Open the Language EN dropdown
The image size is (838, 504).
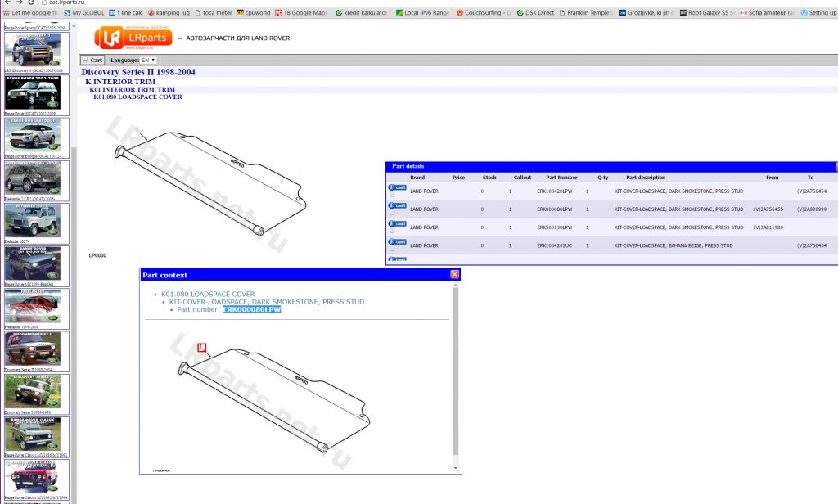148,60
